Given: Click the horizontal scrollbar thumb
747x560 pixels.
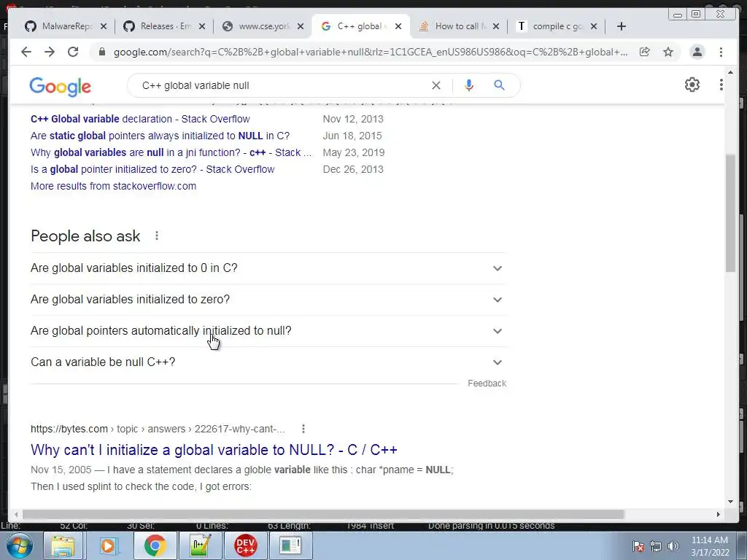Looking at the screenshot, I should pyautogui.click(x=323, y=514).
